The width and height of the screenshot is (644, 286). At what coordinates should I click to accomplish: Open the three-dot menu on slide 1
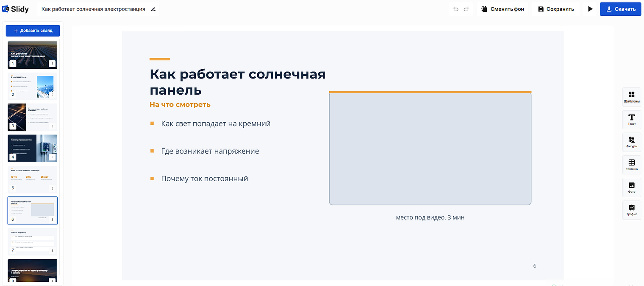pos(52,64)
